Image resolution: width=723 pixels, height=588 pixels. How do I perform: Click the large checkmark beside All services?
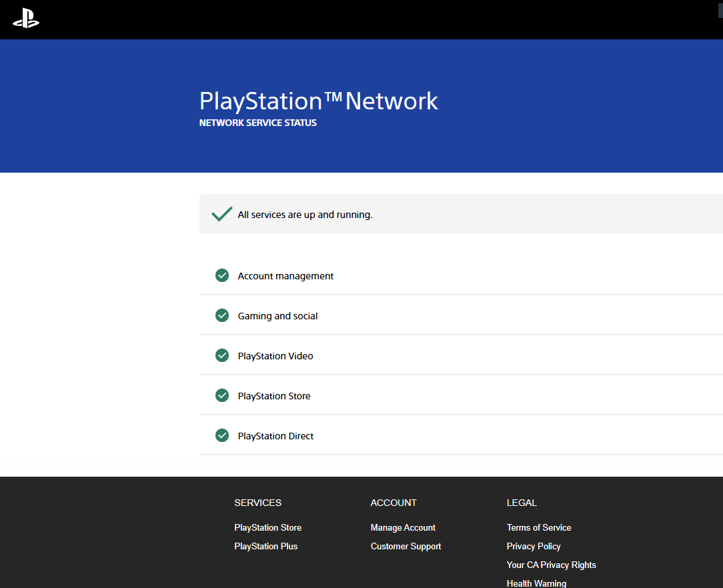[x=222, y=214]
